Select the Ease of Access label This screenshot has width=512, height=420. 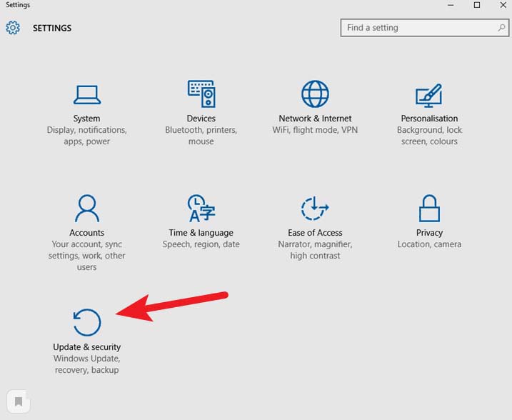pyautogui.click(x=315, y=233)
